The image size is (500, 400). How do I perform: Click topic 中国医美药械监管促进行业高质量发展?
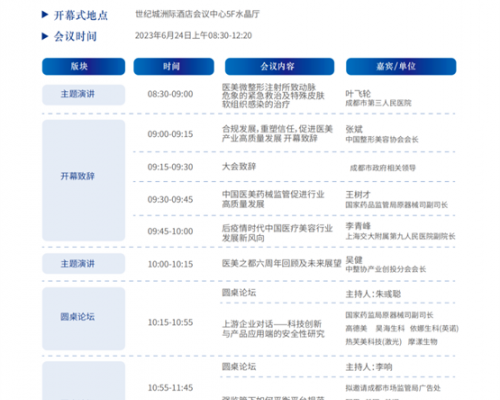(273, 199)
